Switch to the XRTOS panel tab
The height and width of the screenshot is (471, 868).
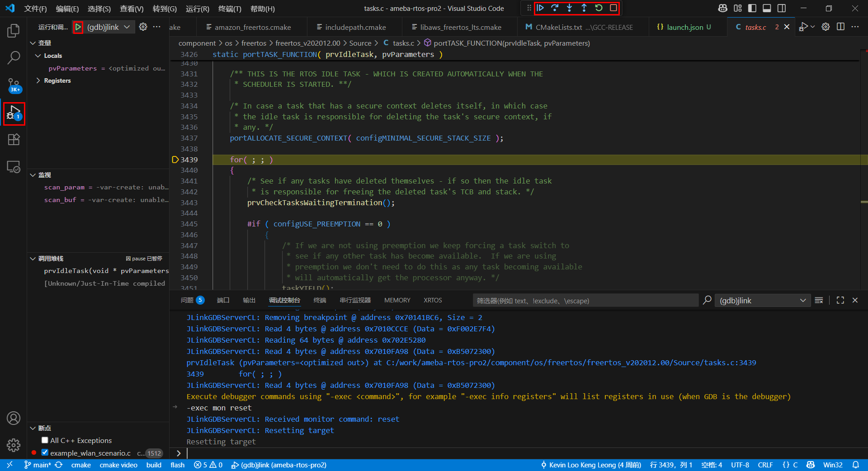click(x=433, y=300)
